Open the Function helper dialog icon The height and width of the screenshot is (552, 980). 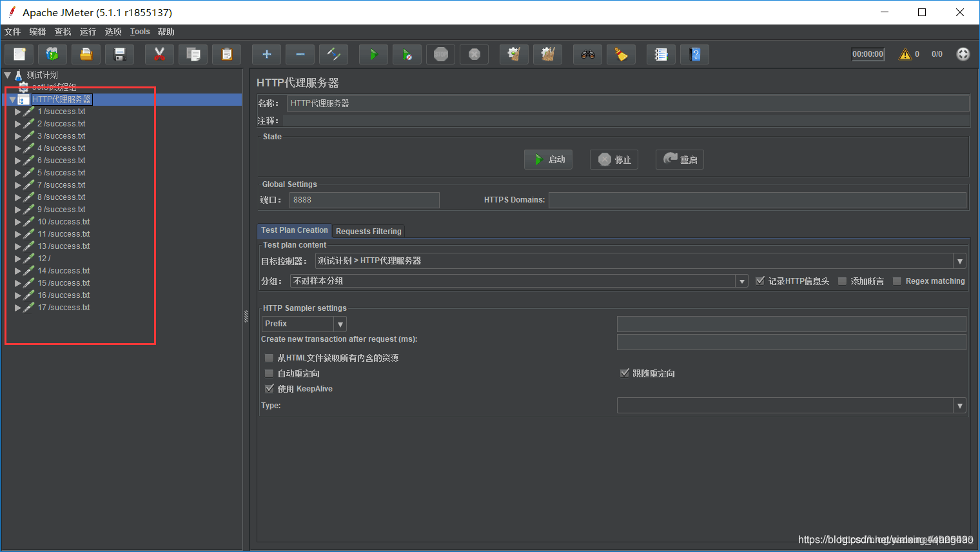[661, 55]
